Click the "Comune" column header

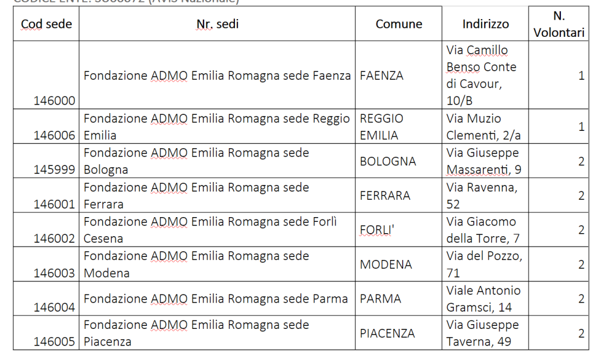tap(398, 24)
